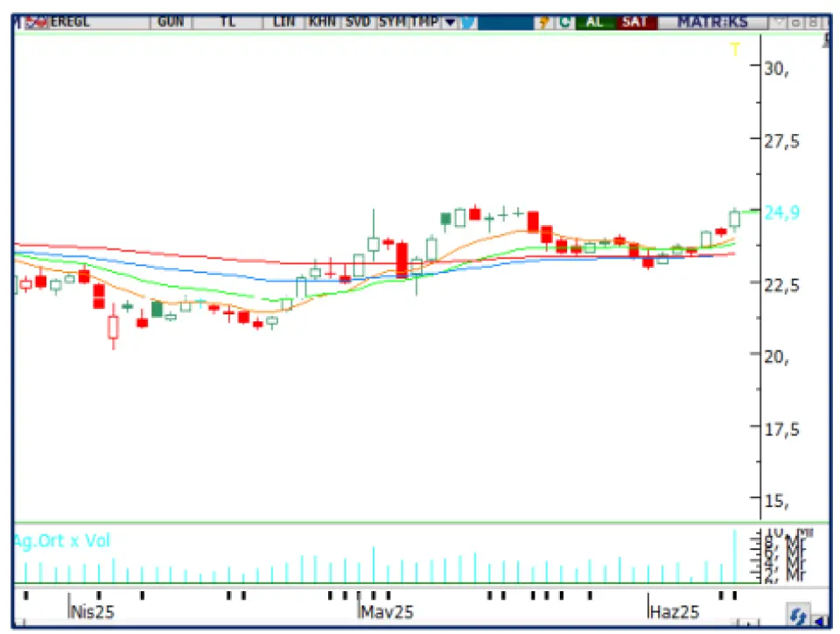Click the Twitter bird icon in the toolbar
The width and height of the screenshot is (840, 634).
coord(467,22)
